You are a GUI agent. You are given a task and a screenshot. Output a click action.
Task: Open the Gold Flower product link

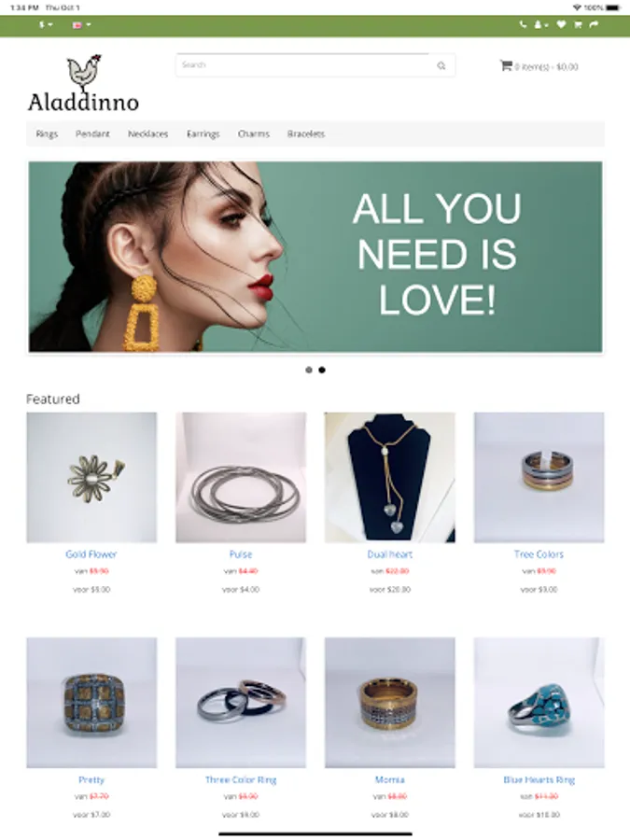click(91, 554)
